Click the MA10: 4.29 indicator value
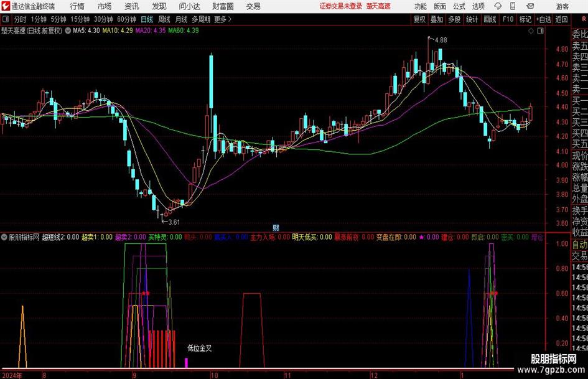The image size is (588, 379). 118,30
